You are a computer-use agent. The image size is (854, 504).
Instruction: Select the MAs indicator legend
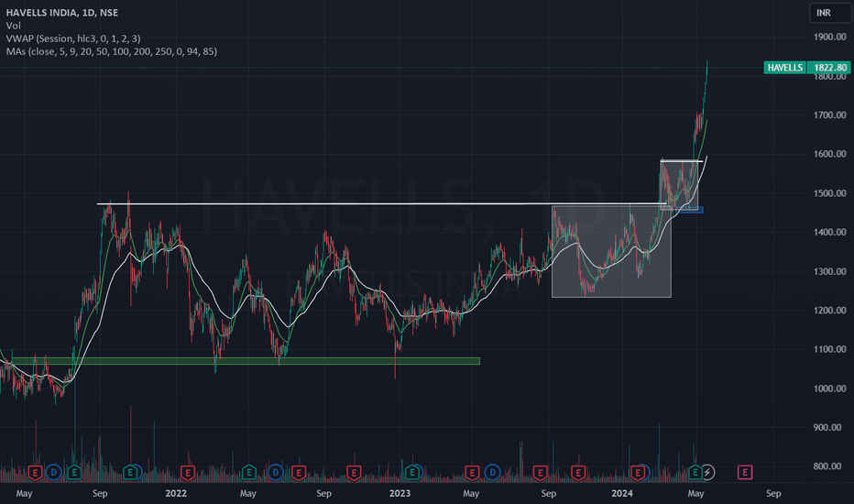(x=112, y=51)
